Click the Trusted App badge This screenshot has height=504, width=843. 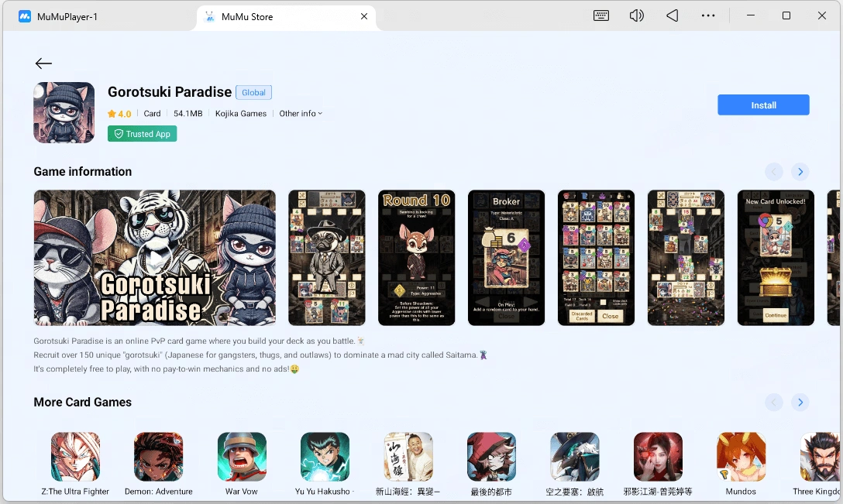pos(142,134)
